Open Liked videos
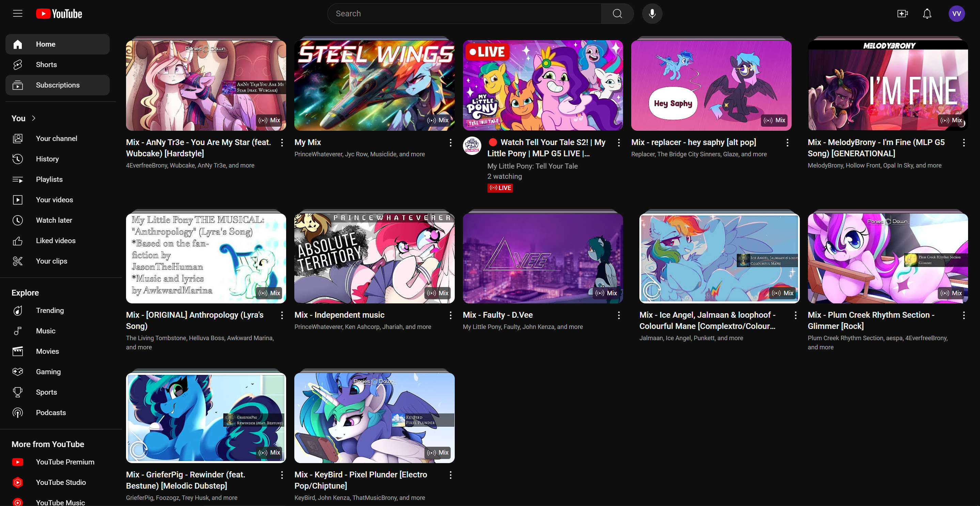 pyautogui.click(x=58, y=241)
